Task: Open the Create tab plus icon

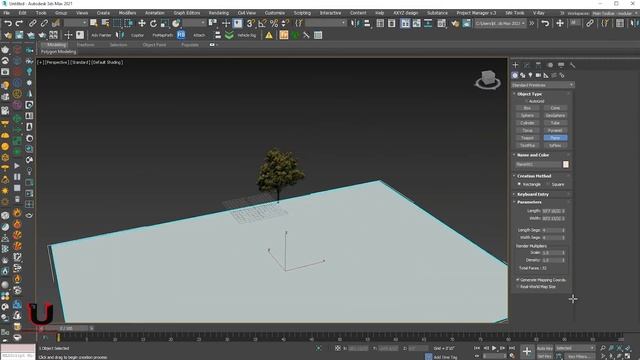Action: [515, 65]
